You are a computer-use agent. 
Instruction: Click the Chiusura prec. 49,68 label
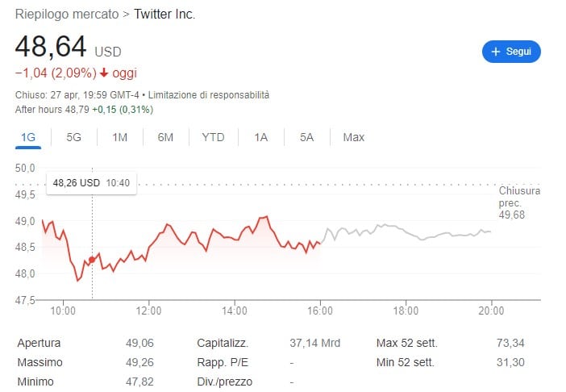(x=518, y=203)
